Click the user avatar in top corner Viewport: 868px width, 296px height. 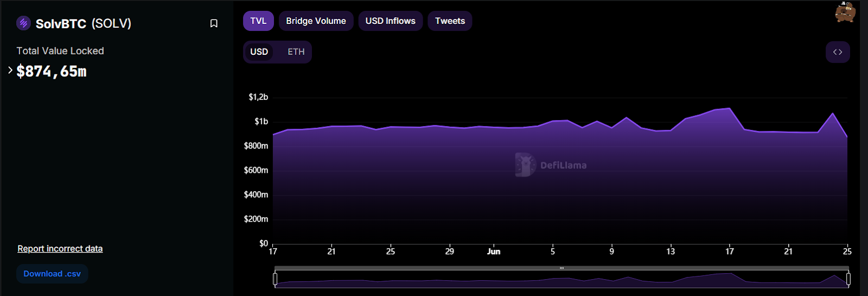(x=845, y=12)
